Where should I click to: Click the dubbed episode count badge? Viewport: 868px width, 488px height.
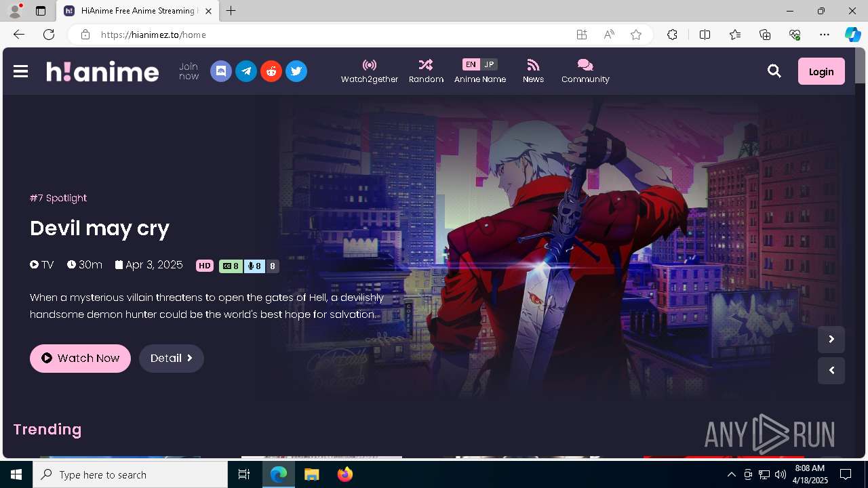click(x=254, y=266)
